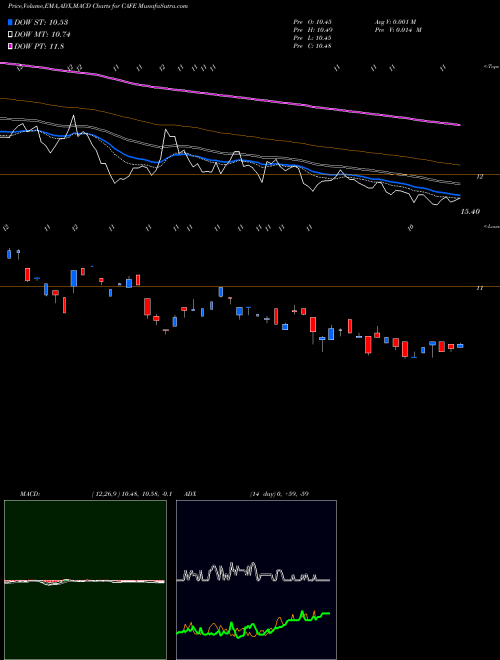
Task: Open the dark blue ADX indicator chart
Action: click(x=256, y=580)
